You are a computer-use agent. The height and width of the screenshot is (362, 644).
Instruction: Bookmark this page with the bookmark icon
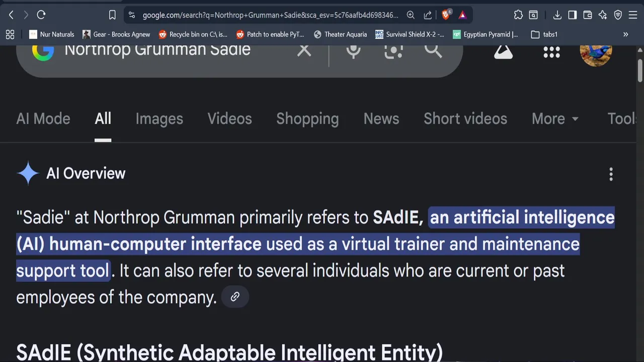pos(112,15)
